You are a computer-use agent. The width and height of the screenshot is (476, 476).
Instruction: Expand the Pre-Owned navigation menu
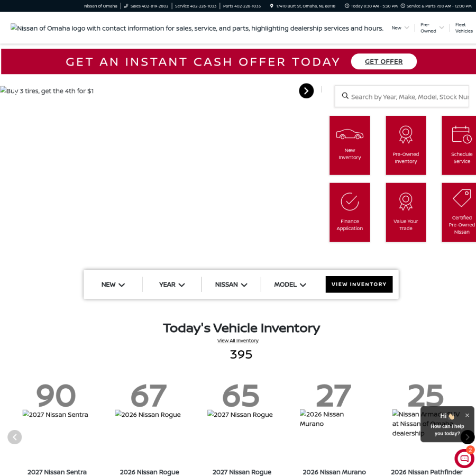click(x=432, y=28)
